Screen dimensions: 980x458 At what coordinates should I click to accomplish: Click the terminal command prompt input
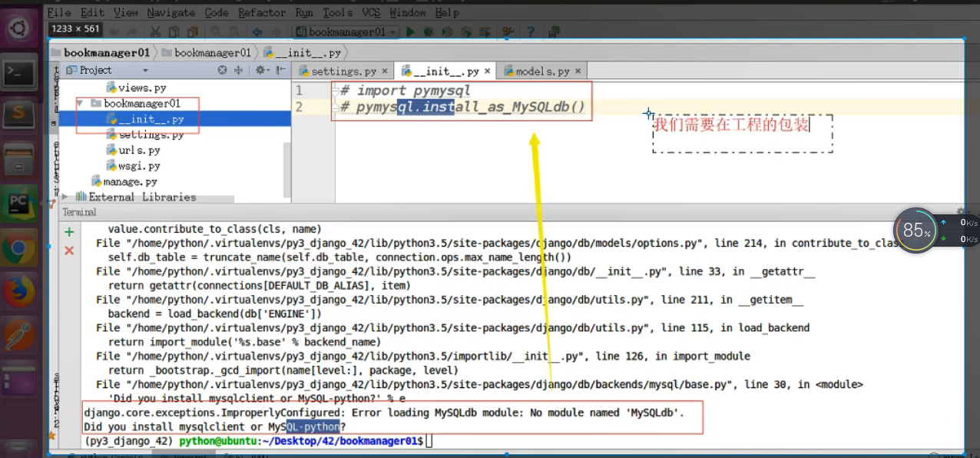(430, 441)
